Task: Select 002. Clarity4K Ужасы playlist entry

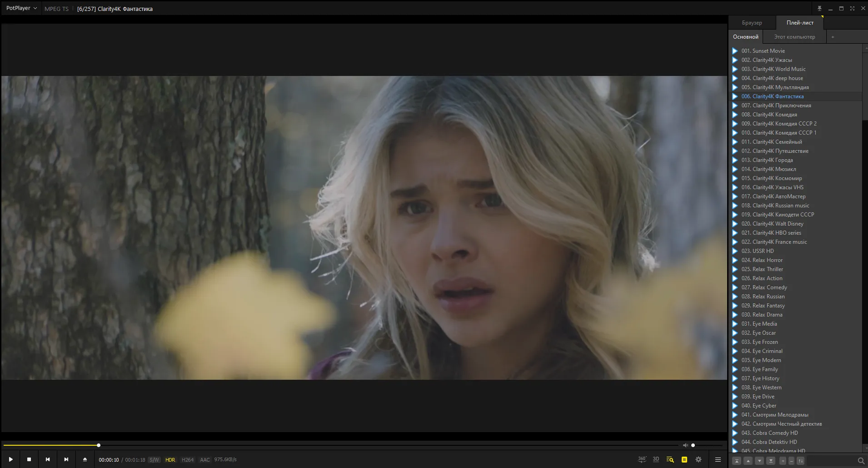Action: pos(796,60)
